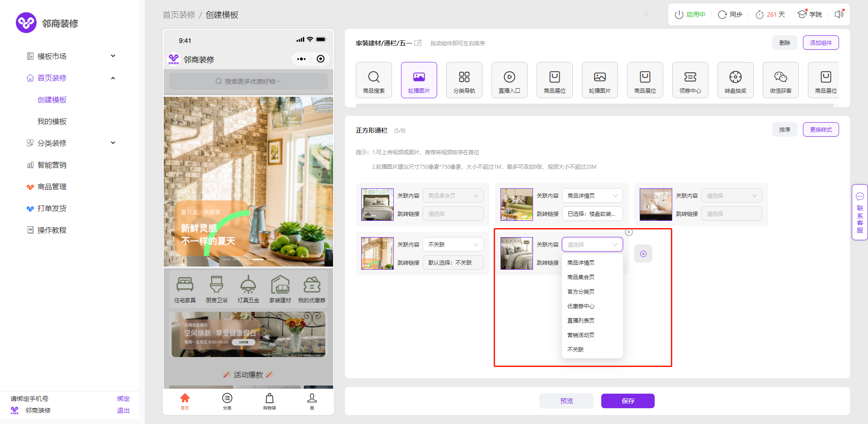The image size is (868, 424).
Task: Choose 官方分类页 from the open dropdown list
Action: coord(592,292)
